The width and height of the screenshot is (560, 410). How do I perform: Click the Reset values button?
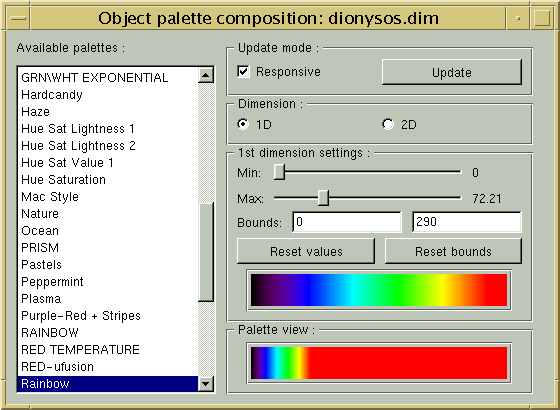(x=306, y=251)
